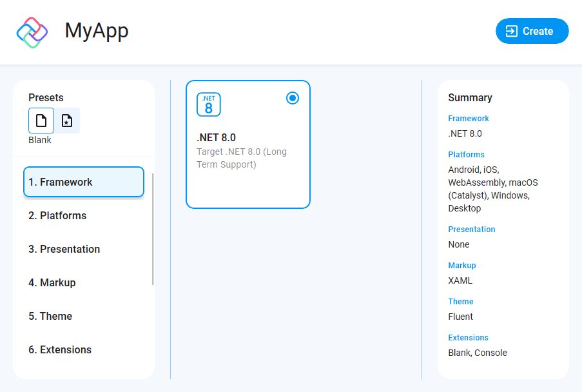Select the Blank document preset icon

pyautogui.click(x=41, y=121)
